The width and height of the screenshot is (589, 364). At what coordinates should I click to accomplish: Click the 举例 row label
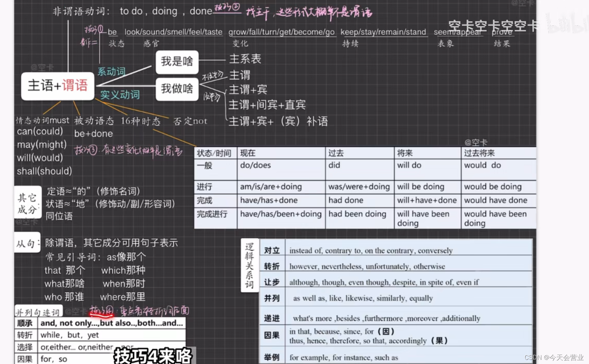click(x=272, y=357)
